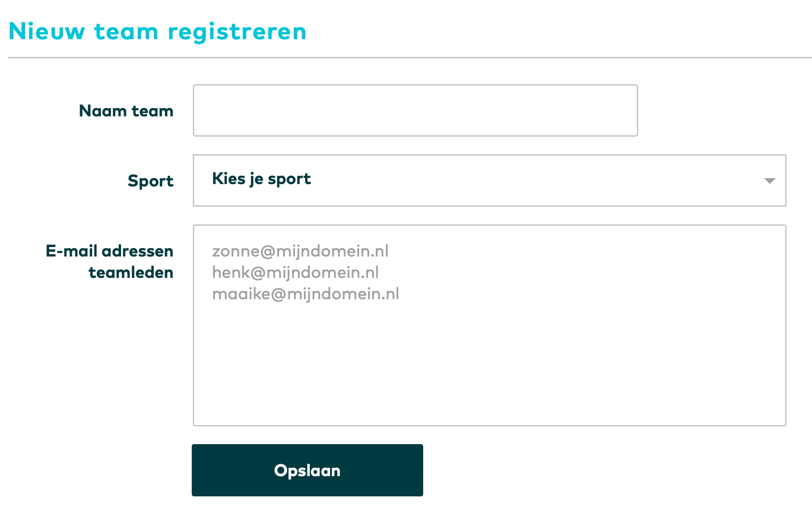Save the new team registration form
The height and width of the screenshot is (513, 812).
click(x=307, y=470)
